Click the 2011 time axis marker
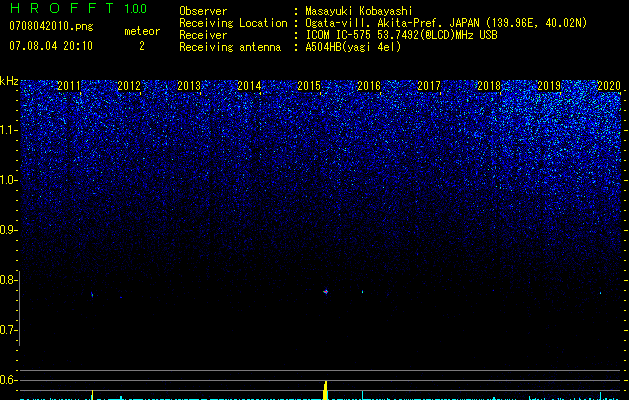This screenshot has width=629, height=400. [69, 85]
